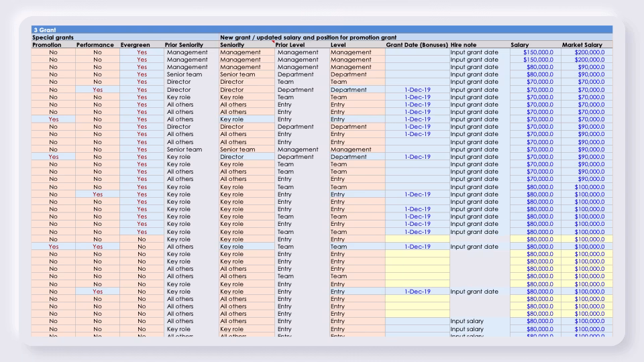Click Performance 'Yes' in the row with Promotion Yes

coord(97,247)
